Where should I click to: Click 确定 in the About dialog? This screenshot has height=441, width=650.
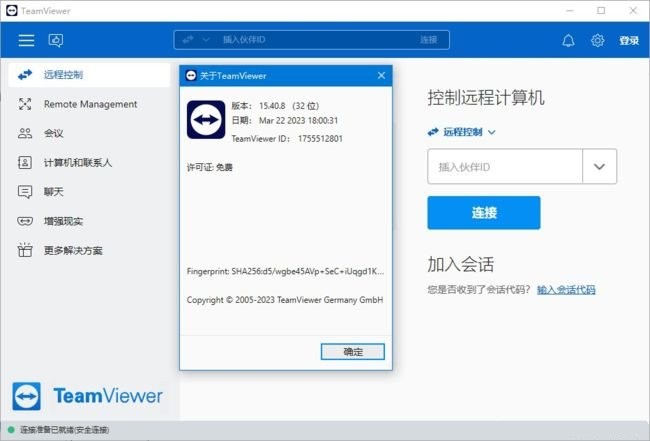coord(353,352)
